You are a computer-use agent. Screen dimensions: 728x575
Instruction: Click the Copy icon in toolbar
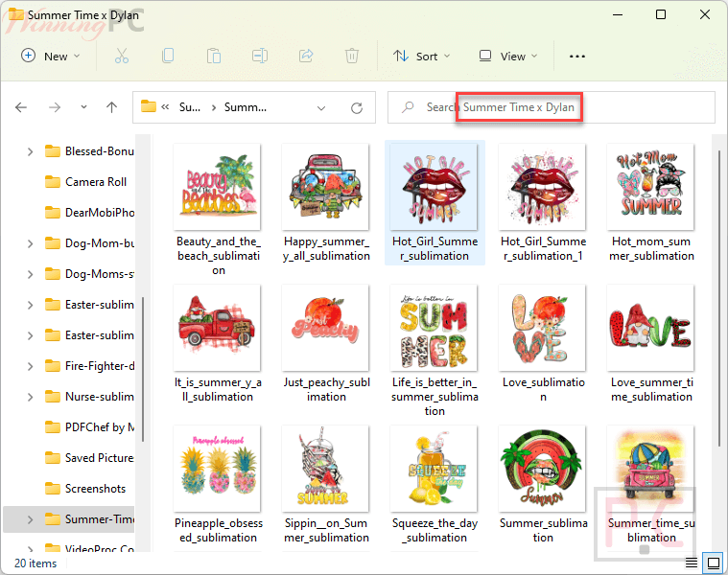coord(168,56)
